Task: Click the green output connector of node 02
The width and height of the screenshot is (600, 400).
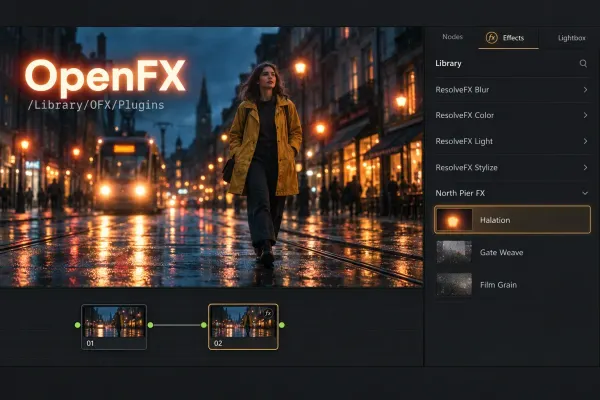Action: 282,325
